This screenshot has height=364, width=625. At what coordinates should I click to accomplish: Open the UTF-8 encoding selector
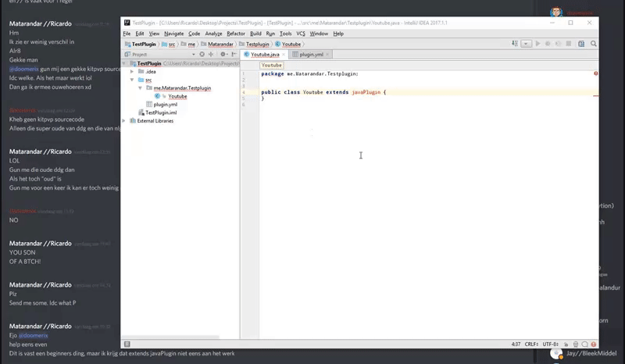pyautogui.click(x=550, y=344)
